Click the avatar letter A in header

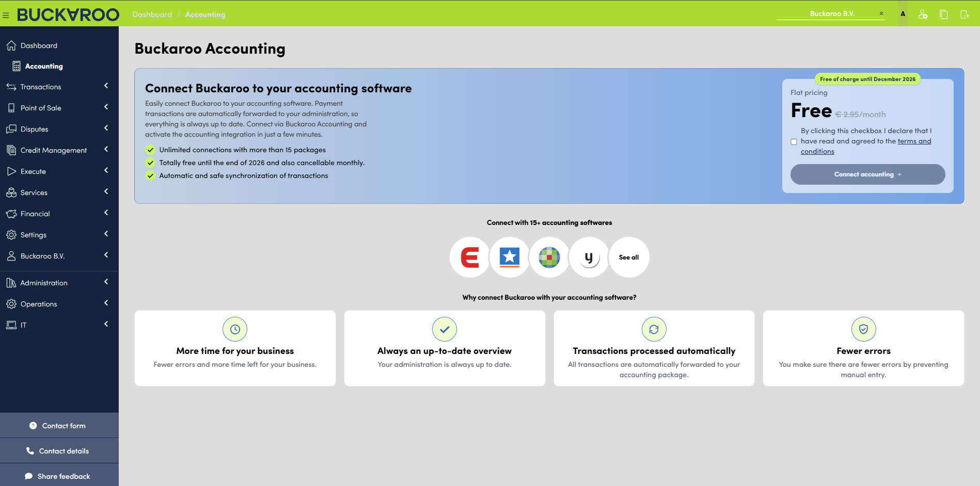903,14
